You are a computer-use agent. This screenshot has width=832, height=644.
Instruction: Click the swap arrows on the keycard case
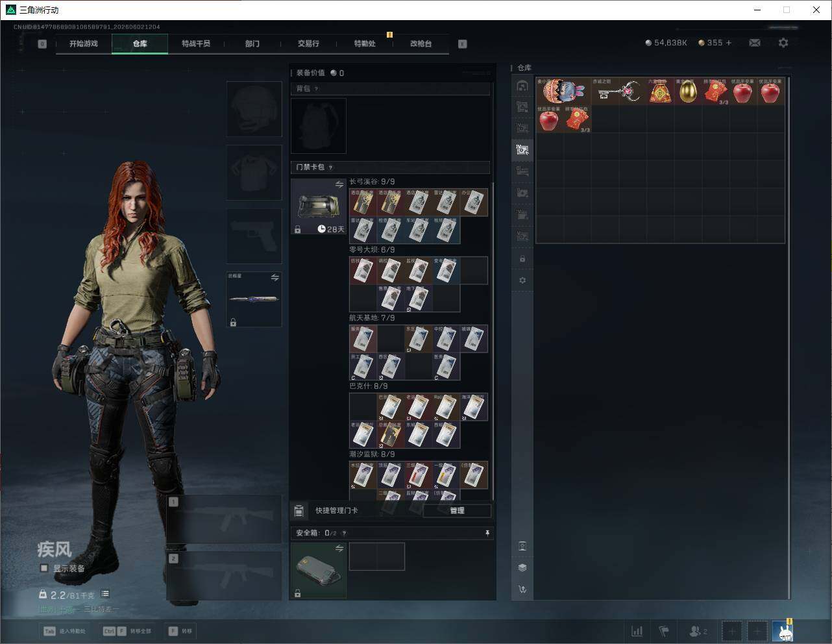coord(339,185)
